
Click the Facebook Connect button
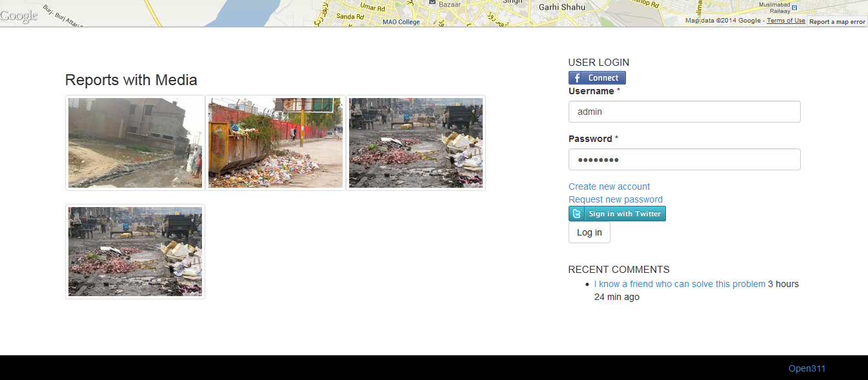(597, 77)
